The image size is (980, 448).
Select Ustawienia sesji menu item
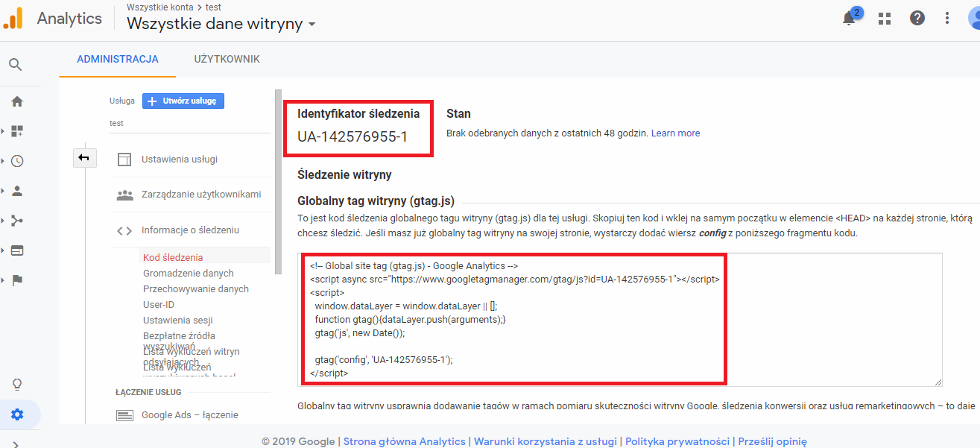tap(178, 320)
